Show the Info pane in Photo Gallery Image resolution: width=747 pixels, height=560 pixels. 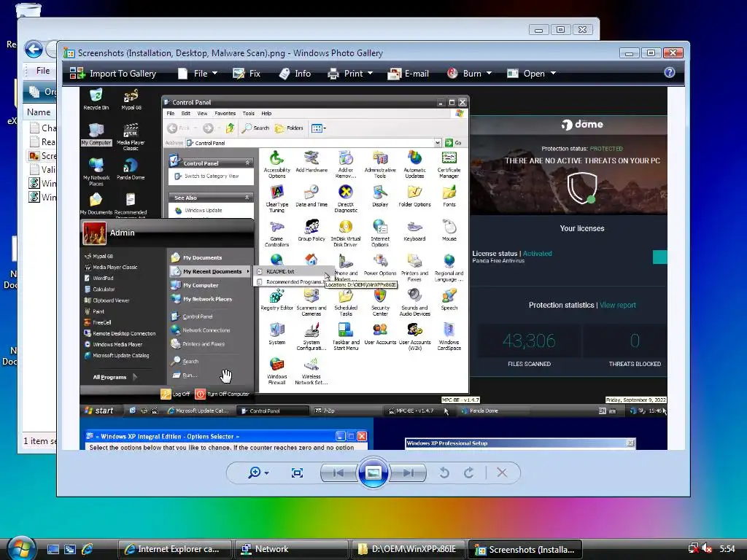[295, 74]
